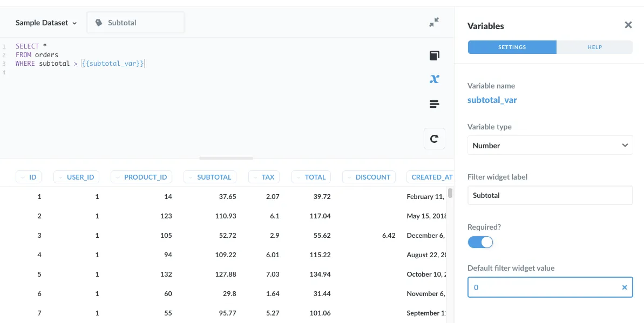644x323 pixels.
Task: Click the horizontal scrollbar under the editor
Action: pyautogui.click(x=226, y=157)
